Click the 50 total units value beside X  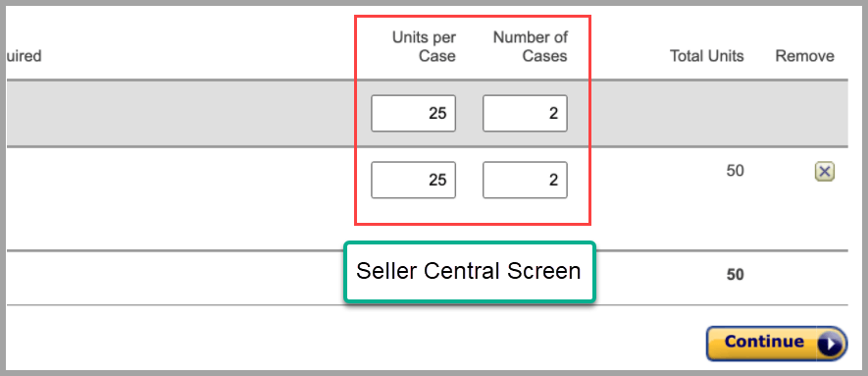pyautogui.click(x=736, y=171)
